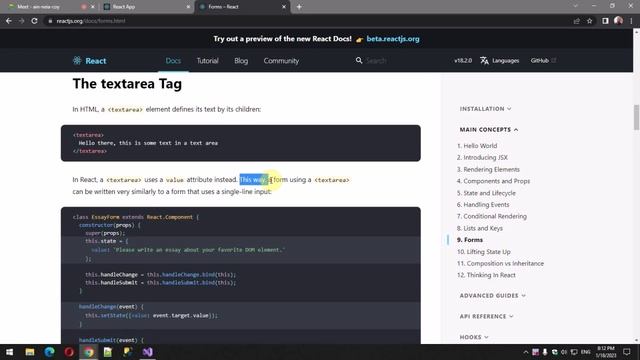Go to 11. Composition vs Inheritance
Image resolution: width=640 pixels, height=360 pixels.
[500, 263]
